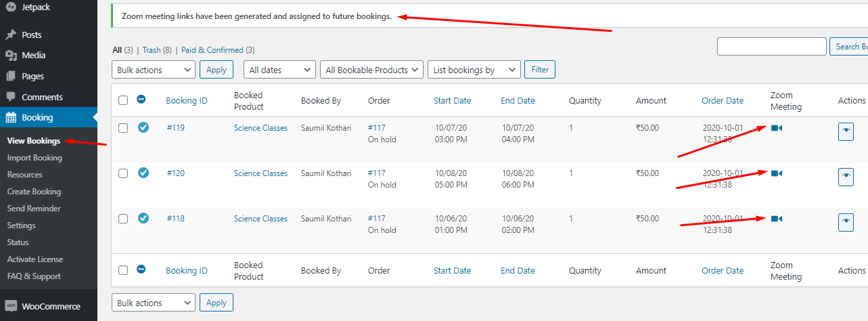
Task: Sort by Order Date header column
Action: click(723, 101)
